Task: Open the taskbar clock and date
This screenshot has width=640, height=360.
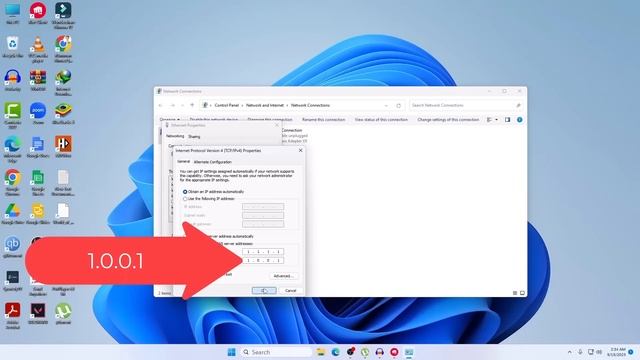Action: pos(616,352)
